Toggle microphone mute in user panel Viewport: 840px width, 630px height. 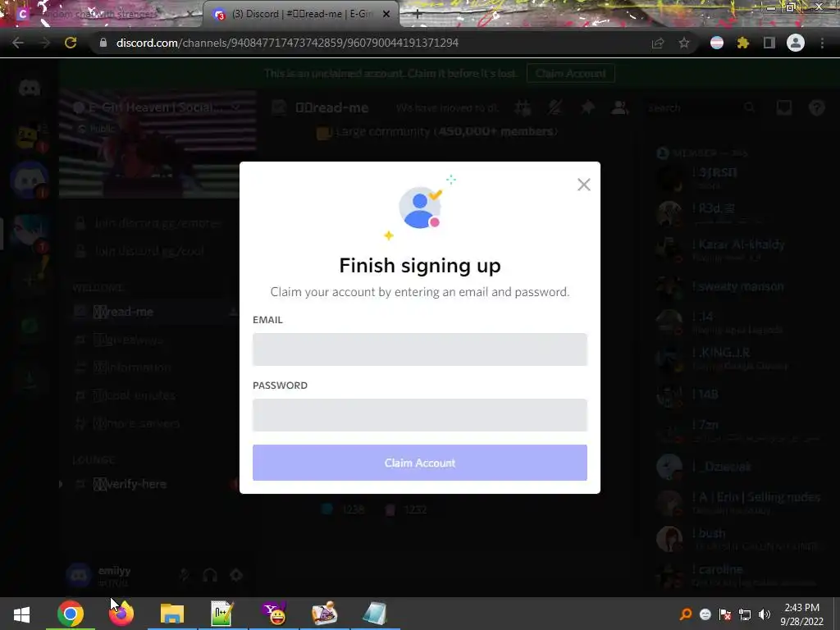[x=185, y=575]
